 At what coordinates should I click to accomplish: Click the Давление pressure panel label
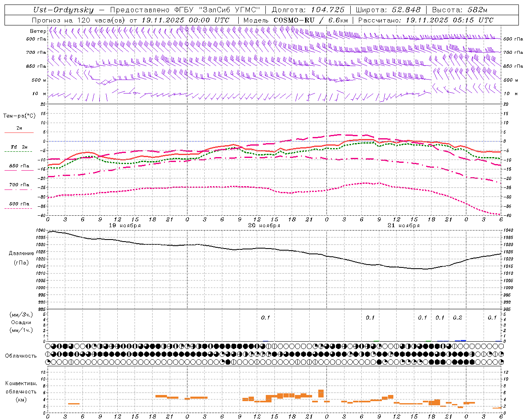[x=21, y=253]
